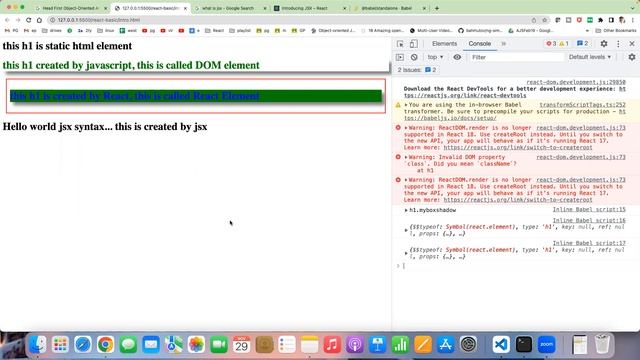Open the top JavaScript context dropdown
Screen dimensions: 640x360
coord(435,57)
